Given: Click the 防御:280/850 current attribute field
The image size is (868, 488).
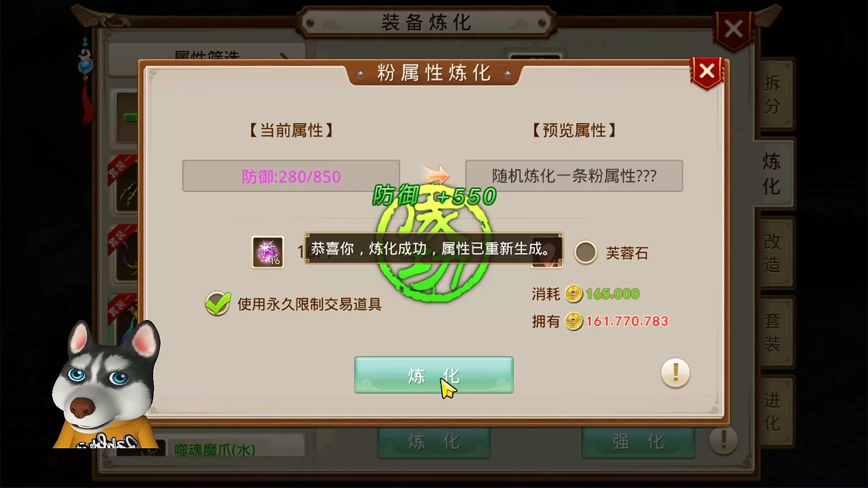Looking at the screenshot, I should pyautogui.click(x=291, y=176).
